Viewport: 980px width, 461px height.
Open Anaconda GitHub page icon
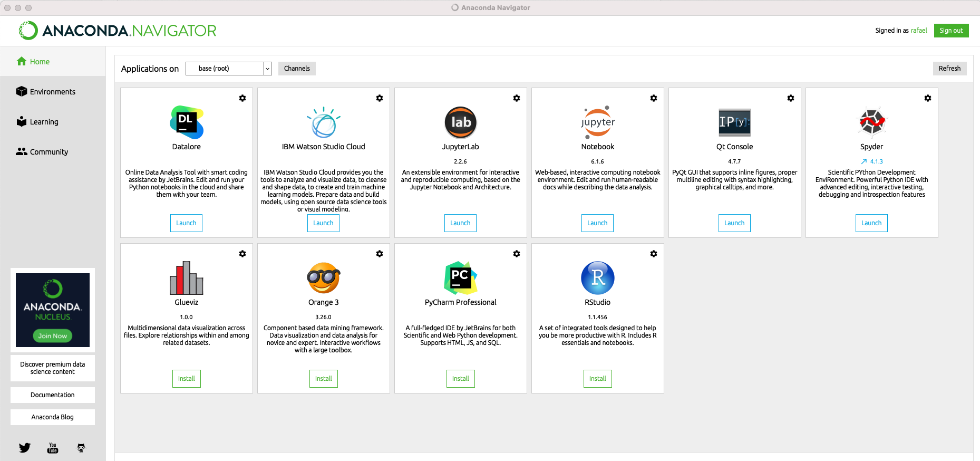81,448
